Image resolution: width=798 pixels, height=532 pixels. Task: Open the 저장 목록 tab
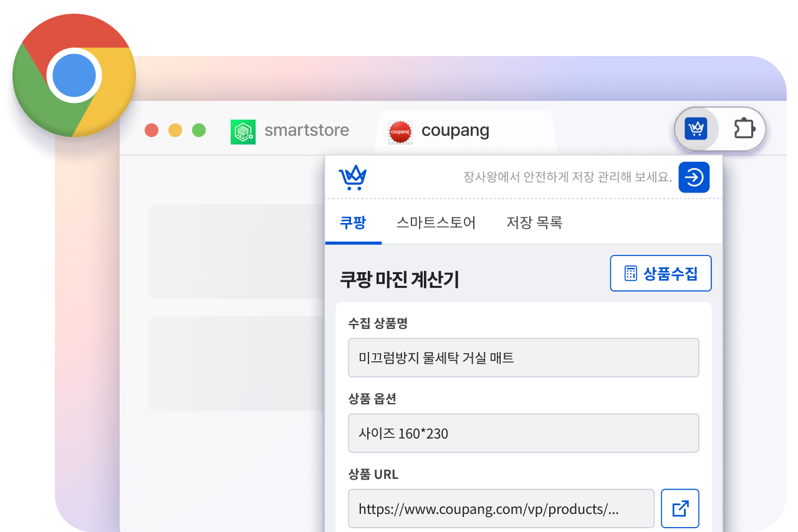coord(534,222)
